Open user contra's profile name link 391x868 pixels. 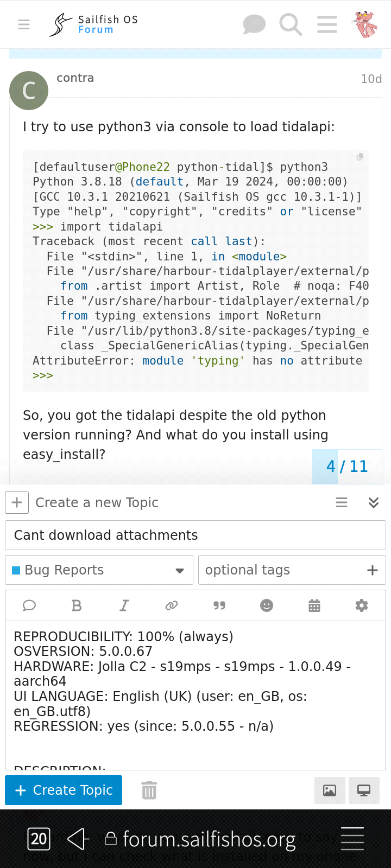click(x=75, y=78)
